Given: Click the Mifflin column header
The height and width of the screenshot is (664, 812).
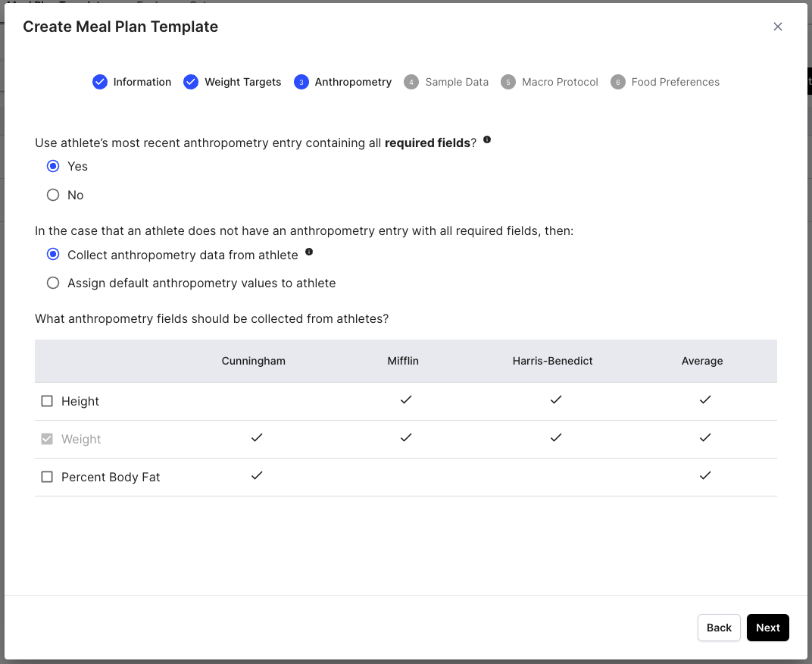Looking at the screenshot, I should (403, 361).
